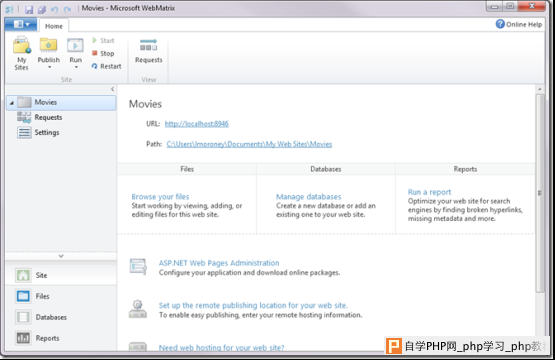Open the localhost:8946 URL link
The height and width of the screenshot is (360, 555).
(x=197, y=124)
